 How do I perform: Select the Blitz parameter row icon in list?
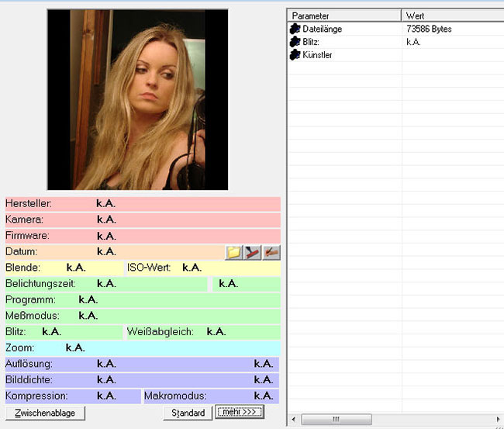point(295,42)
